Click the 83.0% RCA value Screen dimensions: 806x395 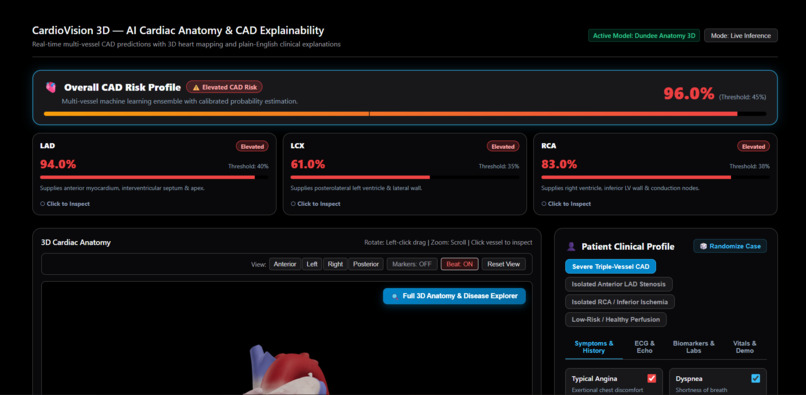559,165
